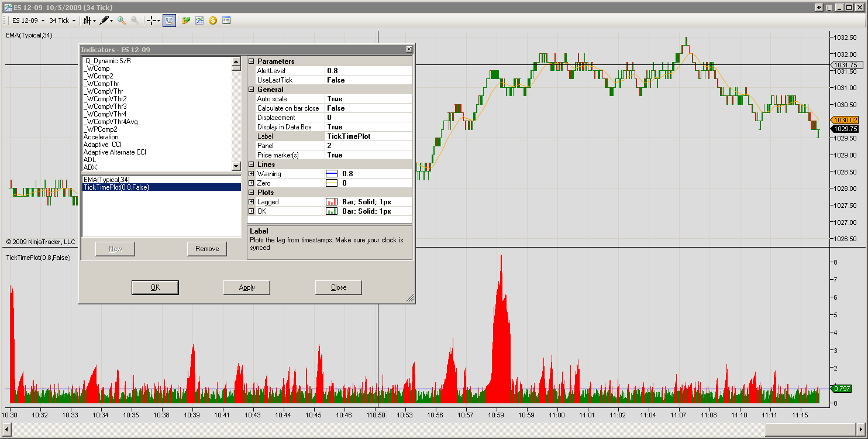Select EMA(Typical,34) in applied indicators list

pos(106,180)
